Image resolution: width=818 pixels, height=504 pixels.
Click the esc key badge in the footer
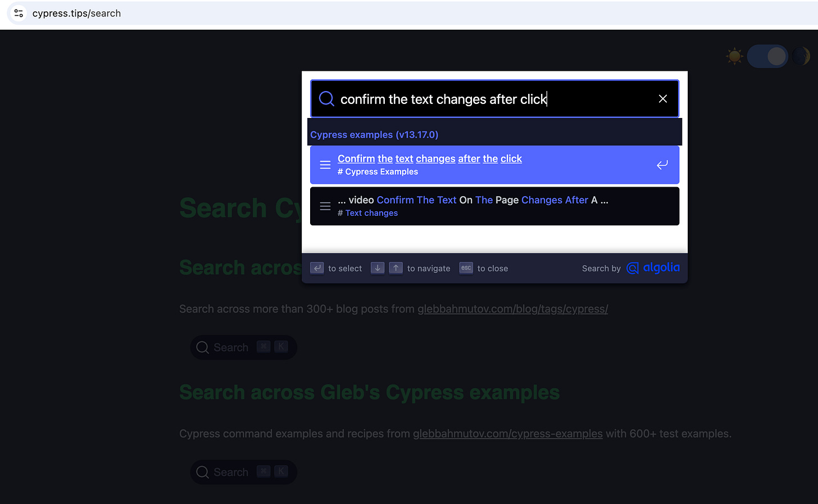[466, 268]
